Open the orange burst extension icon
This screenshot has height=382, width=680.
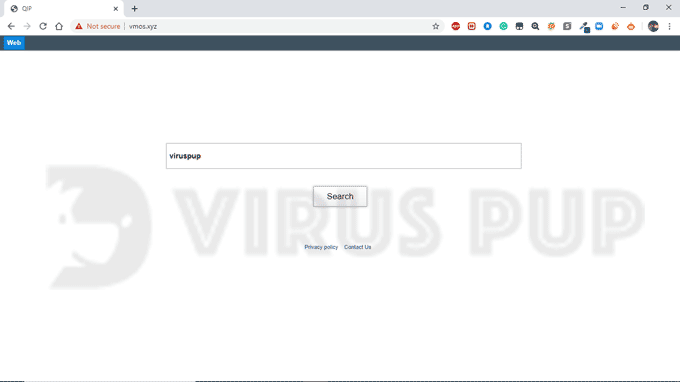click(x=551, y=26)
